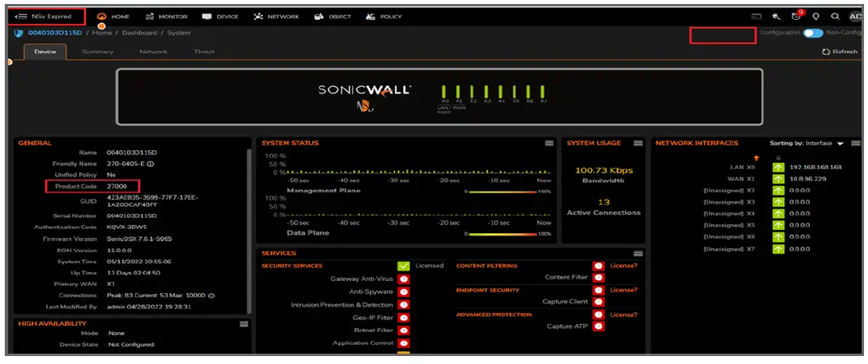
Task: Open notifications showing the red 9 badge
Action: click(797, 16)
